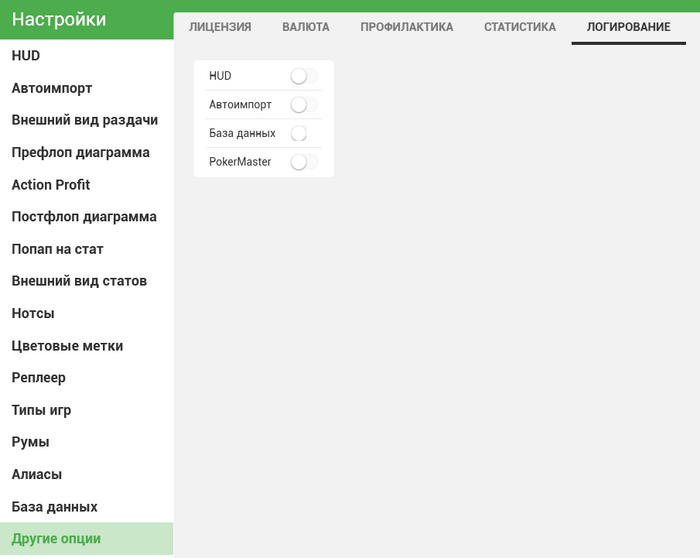
Task: Open База данных in the sidebar
Action: coord(87,507)
